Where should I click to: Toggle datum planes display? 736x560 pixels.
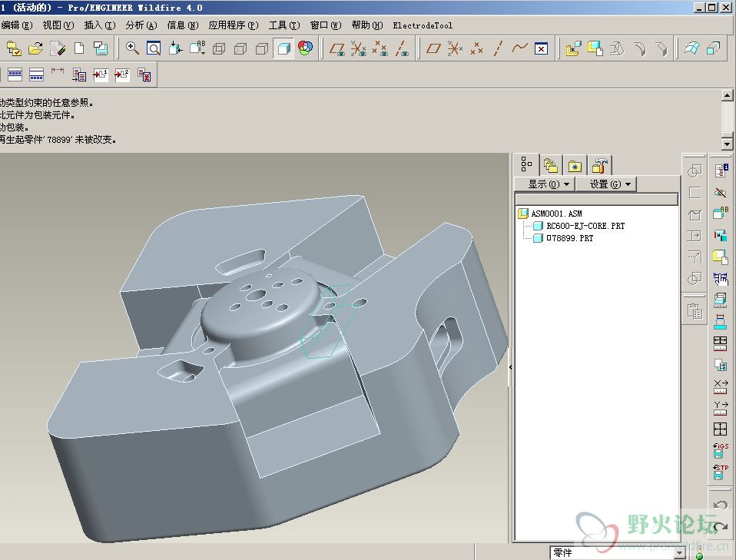click(x=337, y=49)
